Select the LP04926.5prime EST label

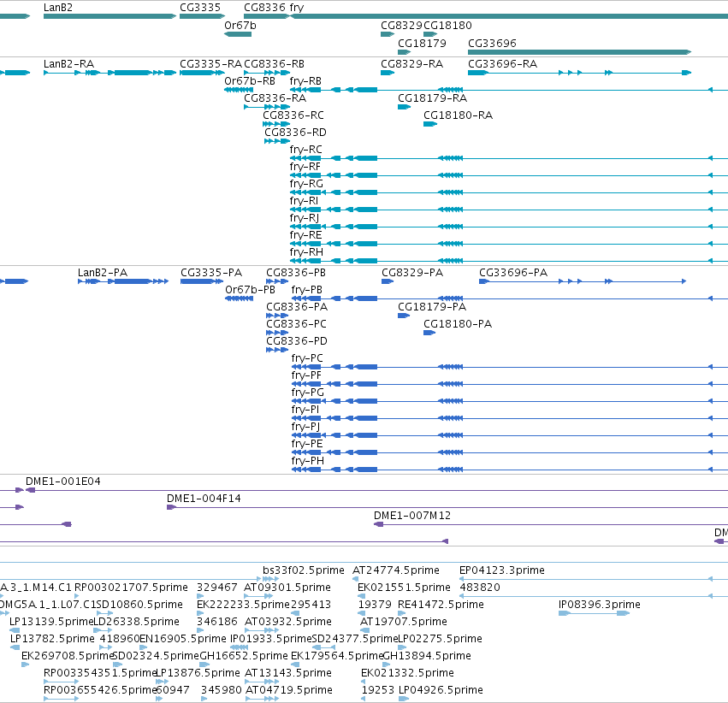(441, 690)
